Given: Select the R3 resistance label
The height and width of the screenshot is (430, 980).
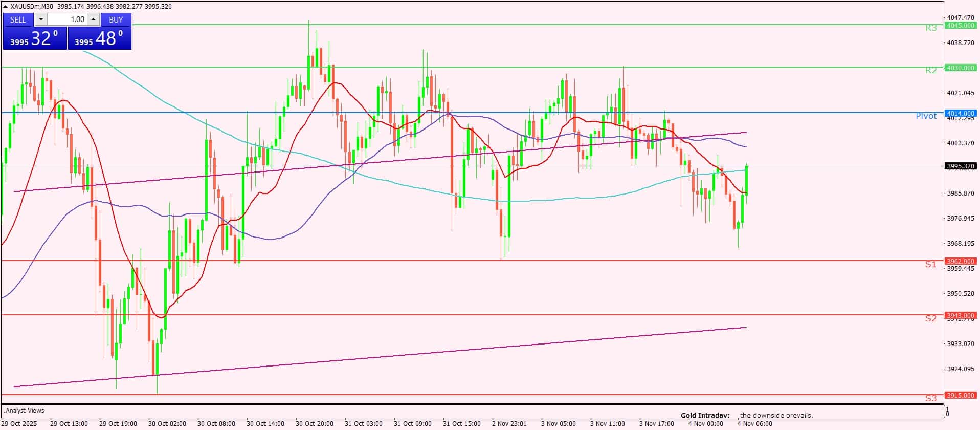Looking at the screenshot, I should 931,28.
